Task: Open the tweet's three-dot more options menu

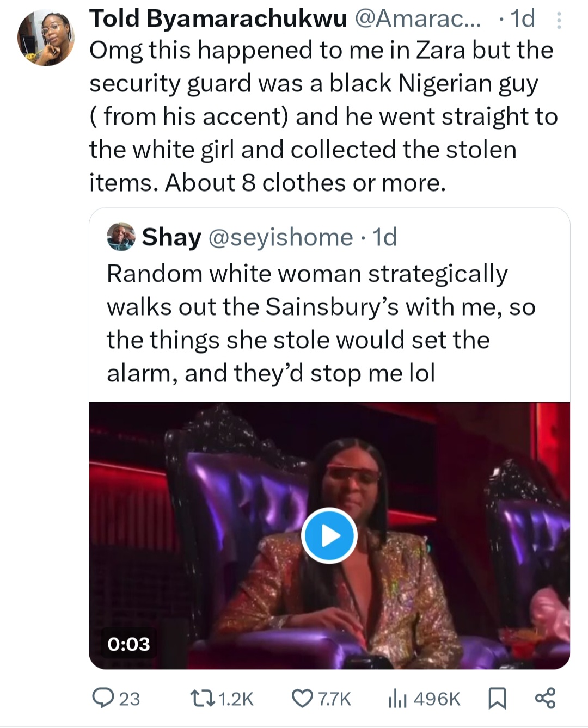Action: [x=558, y=21]
